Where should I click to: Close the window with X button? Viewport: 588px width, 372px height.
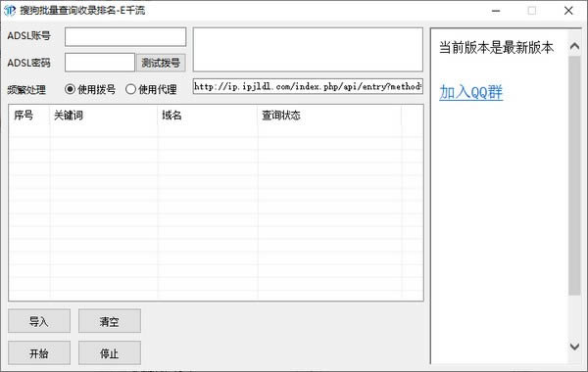pos(568,11)
